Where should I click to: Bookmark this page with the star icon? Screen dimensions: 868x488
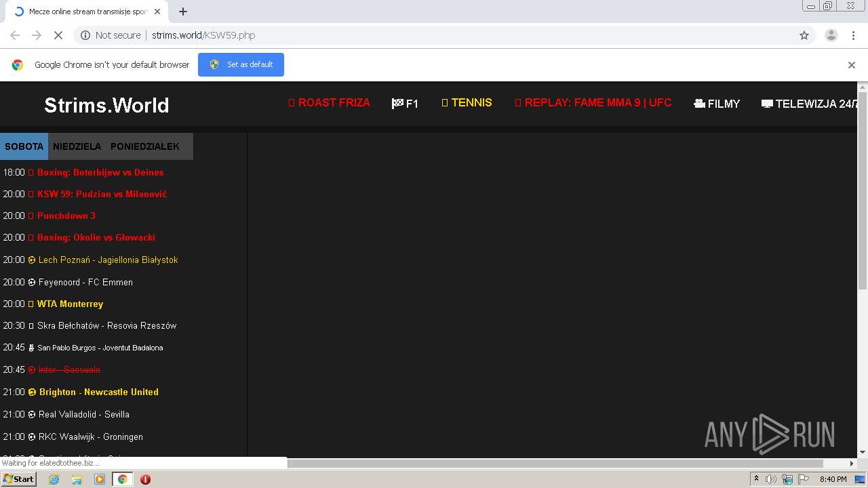804,35
